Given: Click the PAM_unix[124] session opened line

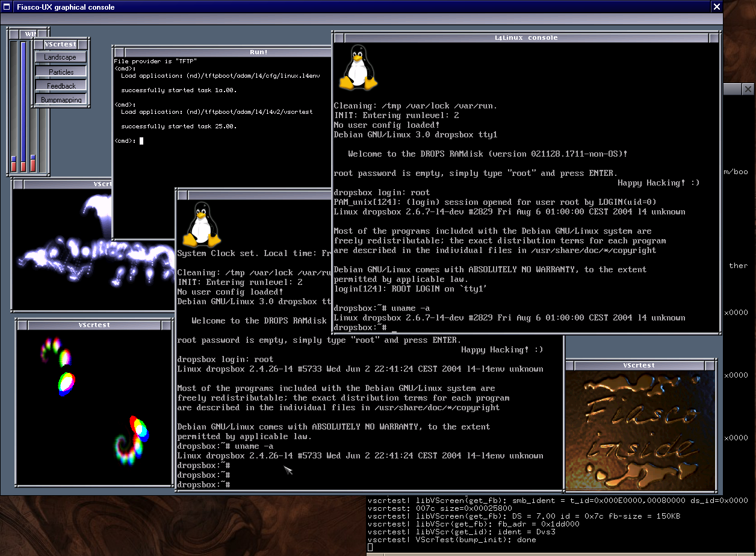Looking at the screenshot, I should pyautogui.click(x=495, y=202).
